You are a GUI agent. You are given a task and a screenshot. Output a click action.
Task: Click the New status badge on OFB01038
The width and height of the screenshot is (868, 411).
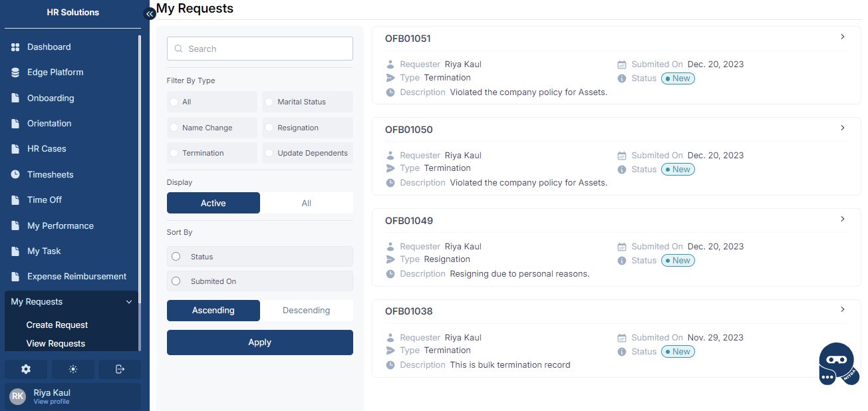(678, 352)
